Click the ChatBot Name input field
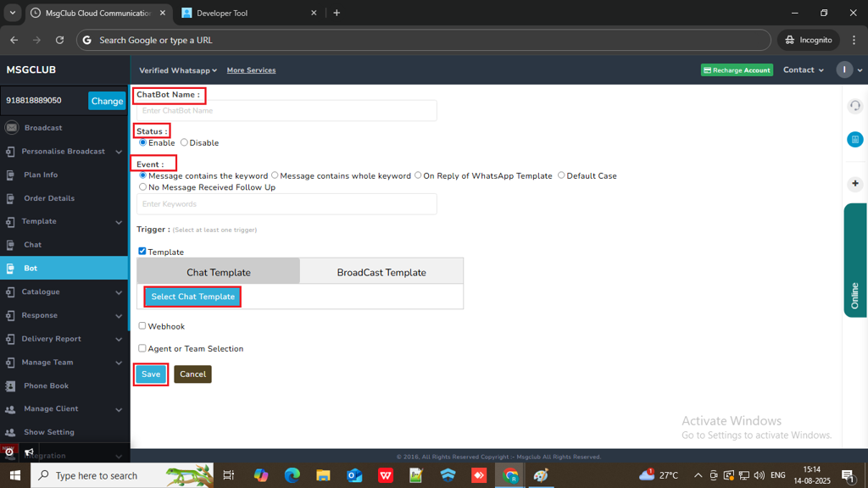The image size is (868, 488). (x=287, y=111)
